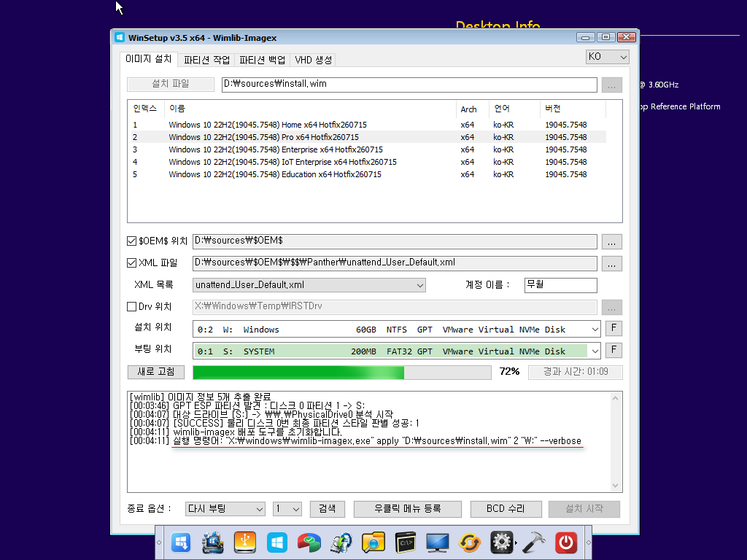Click the install.wim path input field

(x=409, y=85)
